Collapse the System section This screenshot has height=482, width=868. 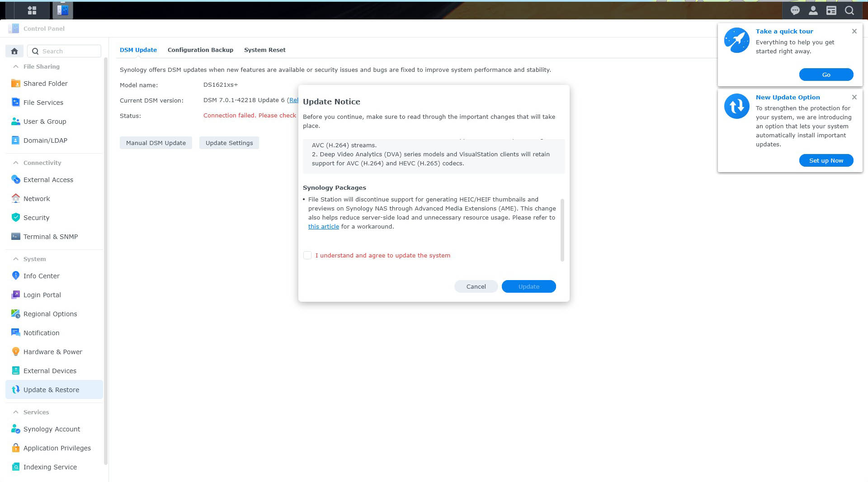[x=16, y=259]
